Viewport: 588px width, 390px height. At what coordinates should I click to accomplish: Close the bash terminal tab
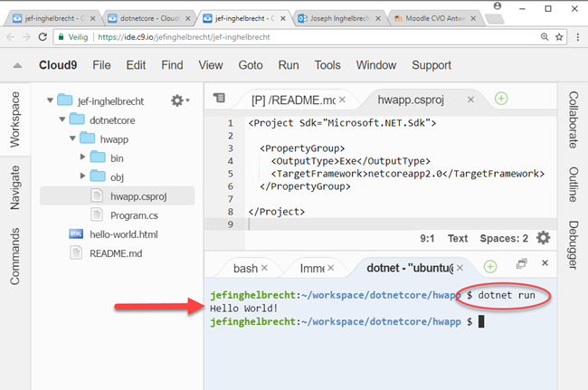[265, 268]
